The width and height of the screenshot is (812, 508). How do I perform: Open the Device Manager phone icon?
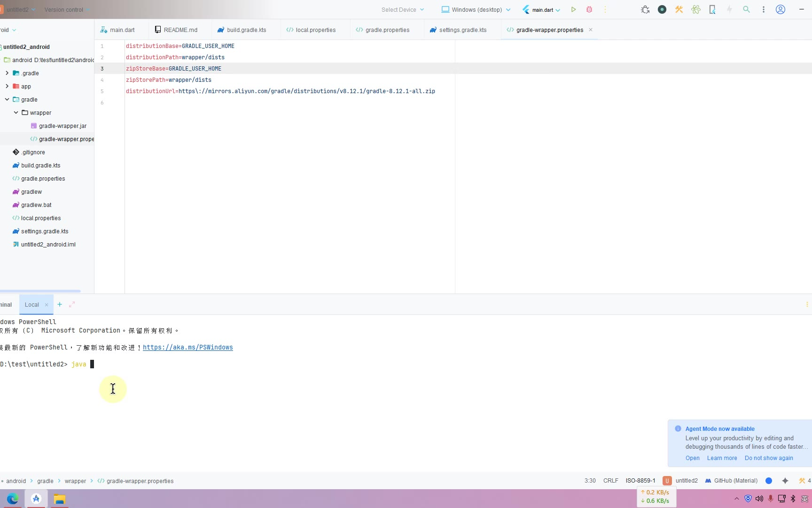click(712, 9)
